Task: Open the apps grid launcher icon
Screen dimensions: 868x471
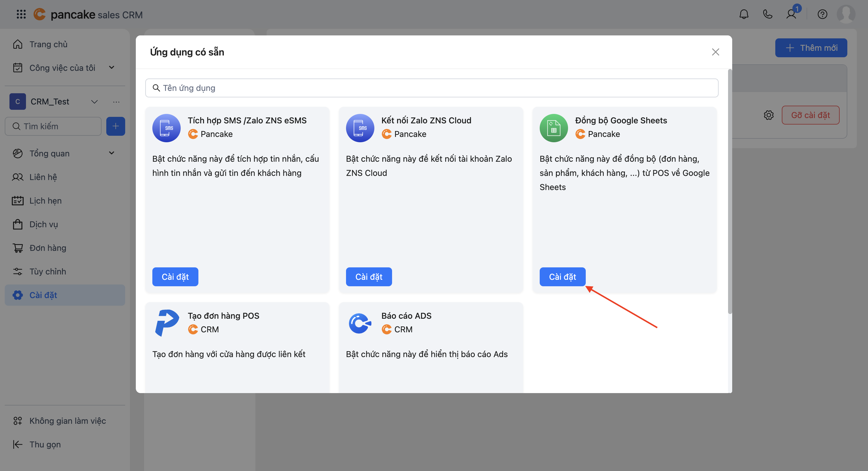Action: pyautogui.click(x=21, y=14)
